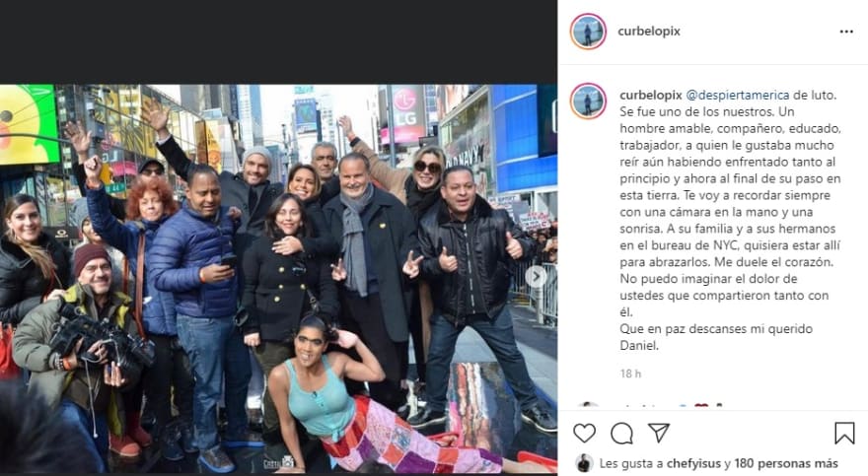
Task: Open the 18 h timestamp link
Action: (630, 374)
